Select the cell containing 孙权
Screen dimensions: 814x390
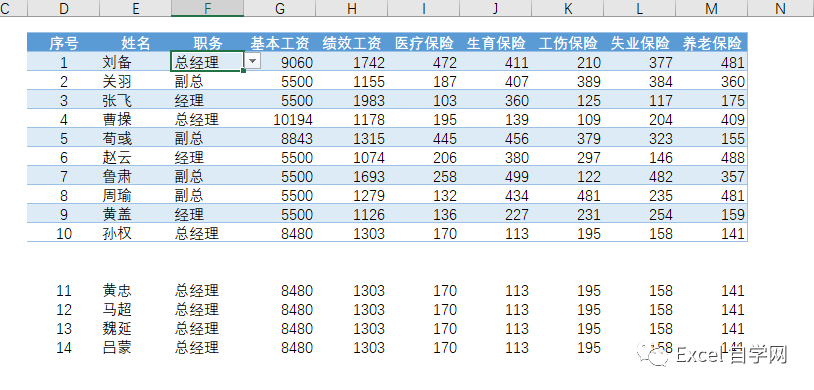coord(135,233)
